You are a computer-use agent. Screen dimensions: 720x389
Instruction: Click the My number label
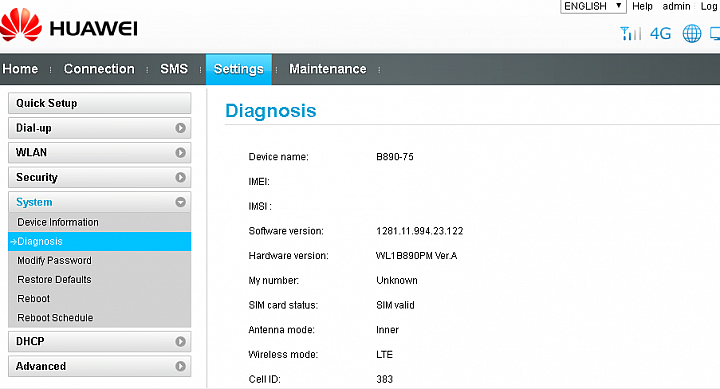coord(274,281)
